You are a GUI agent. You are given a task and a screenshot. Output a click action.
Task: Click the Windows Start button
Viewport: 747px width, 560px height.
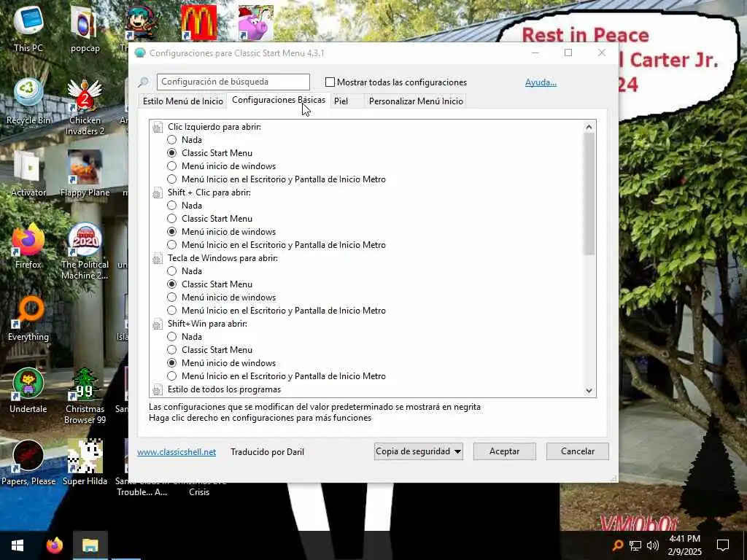18,545
